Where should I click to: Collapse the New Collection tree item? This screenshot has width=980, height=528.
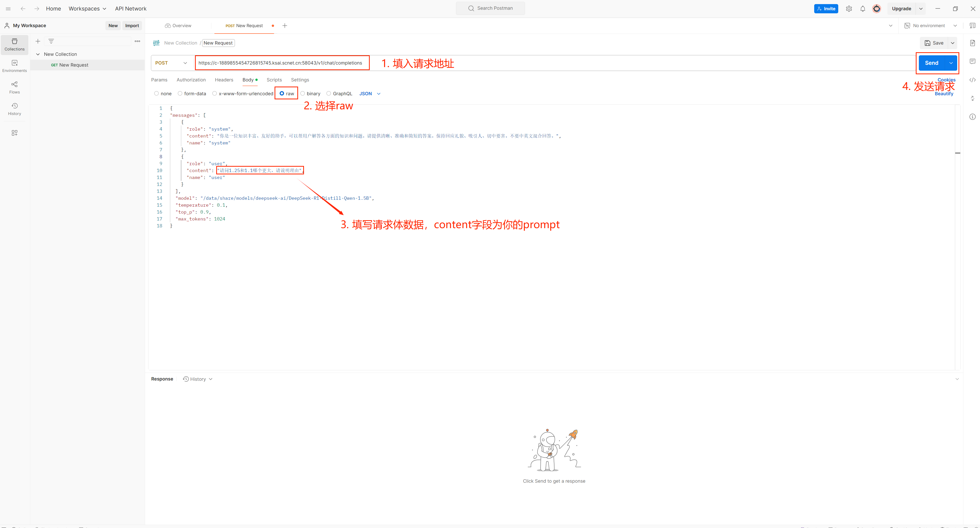(x=38, y=55)
